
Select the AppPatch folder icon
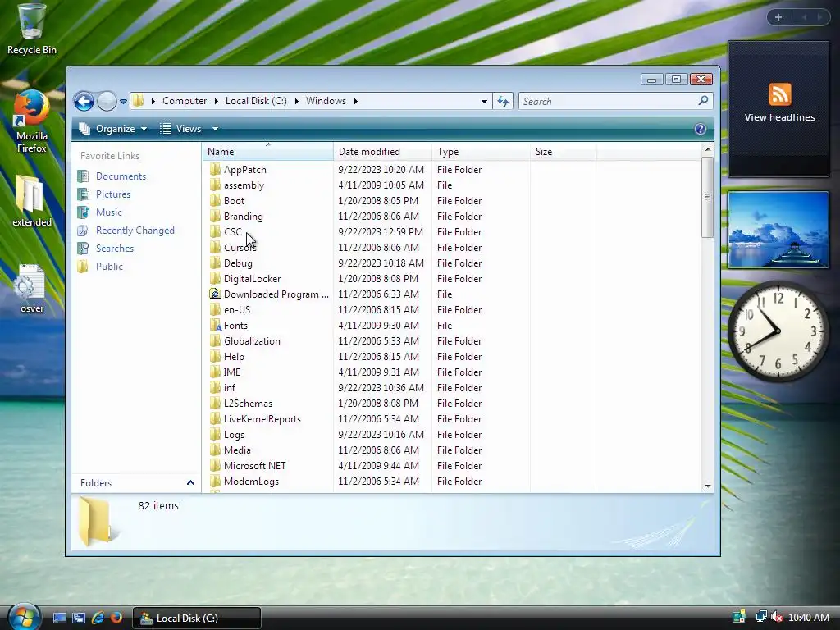(215, 169)
